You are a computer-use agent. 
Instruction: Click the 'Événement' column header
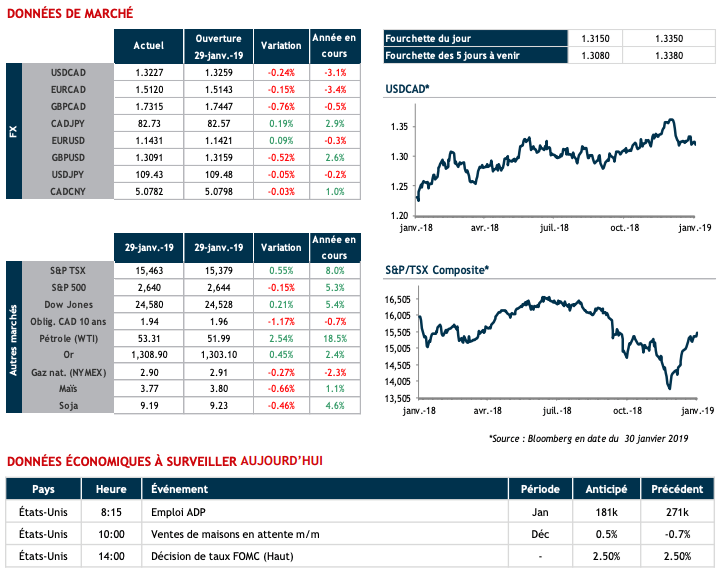[x=180, y=490]
